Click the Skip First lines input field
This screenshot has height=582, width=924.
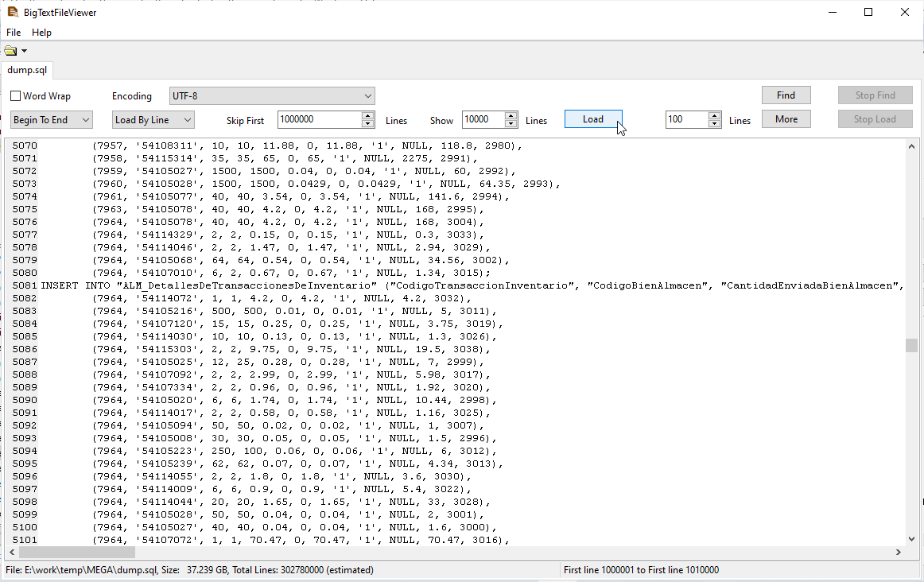pyautogui.click(x=319, y=120)
